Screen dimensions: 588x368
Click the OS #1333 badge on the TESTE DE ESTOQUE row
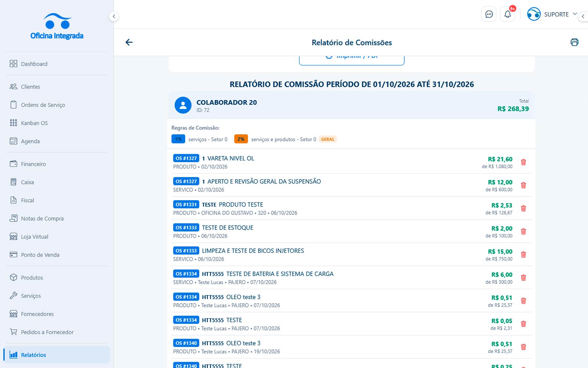(186, 227)
